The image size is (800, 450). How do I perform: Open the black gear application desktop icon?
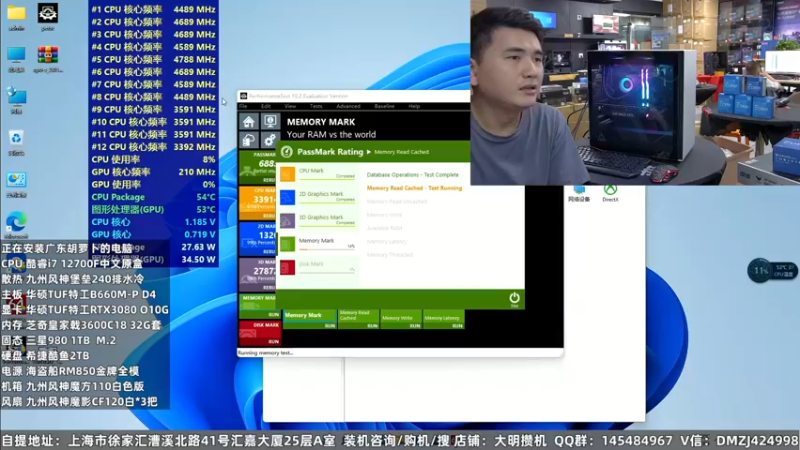pos(47,16)
